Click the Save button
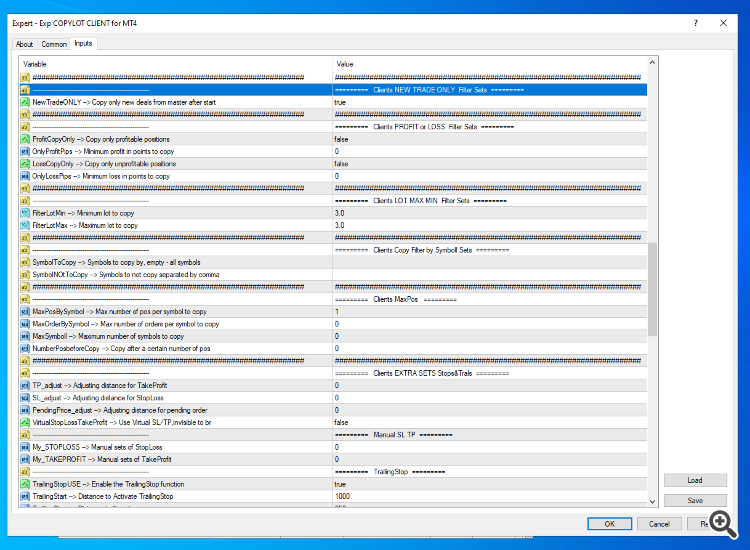This screenshot has width=750, height=550. [695, 501]
